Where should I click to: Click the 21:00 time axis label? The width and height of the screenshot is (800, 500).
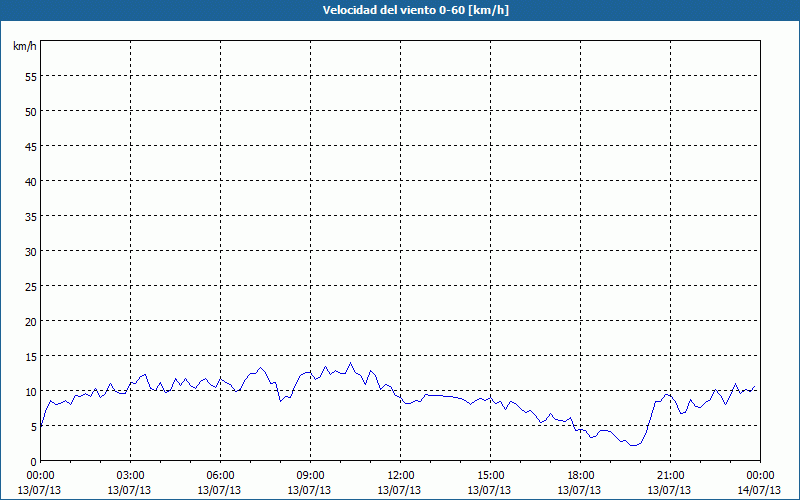point(670,476)
